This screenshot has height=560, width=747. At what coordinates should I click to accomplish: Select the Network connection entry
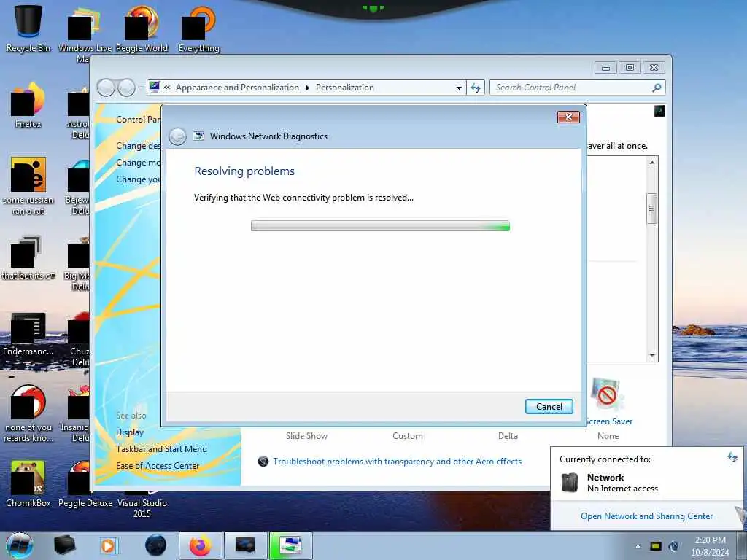pos(646,483)
